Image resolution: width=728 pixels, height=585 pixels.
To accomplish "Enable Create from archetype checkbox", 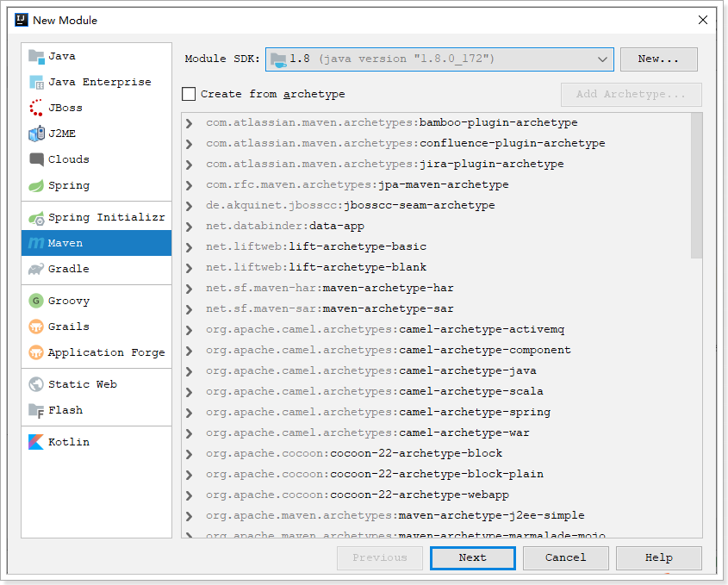I will tap(189, 94).
